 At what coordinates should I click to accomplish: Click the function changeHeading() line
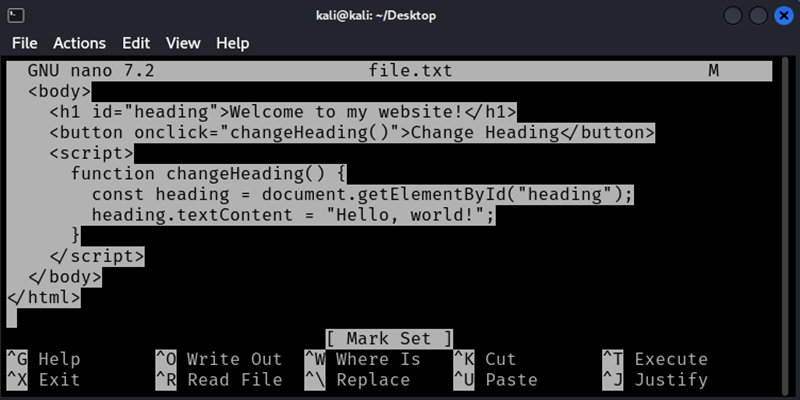209,174
